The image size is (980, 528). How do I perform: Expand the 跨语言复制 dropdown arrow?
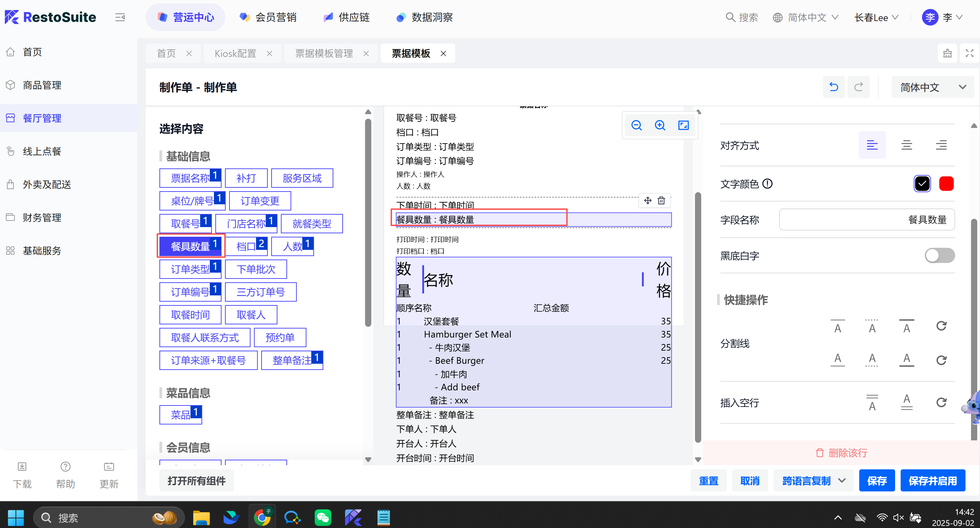coord(842,480)
